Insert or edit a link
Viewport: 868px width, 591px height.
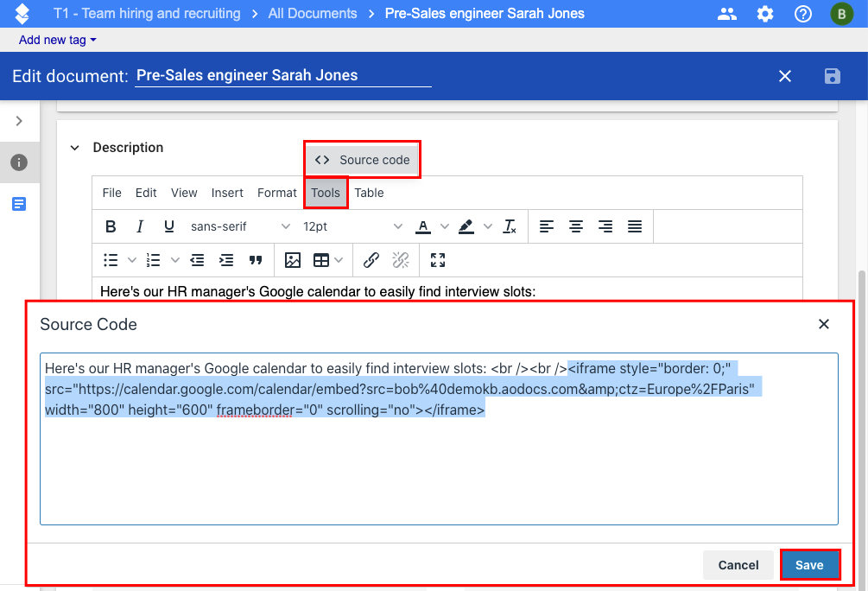point(371,260)
